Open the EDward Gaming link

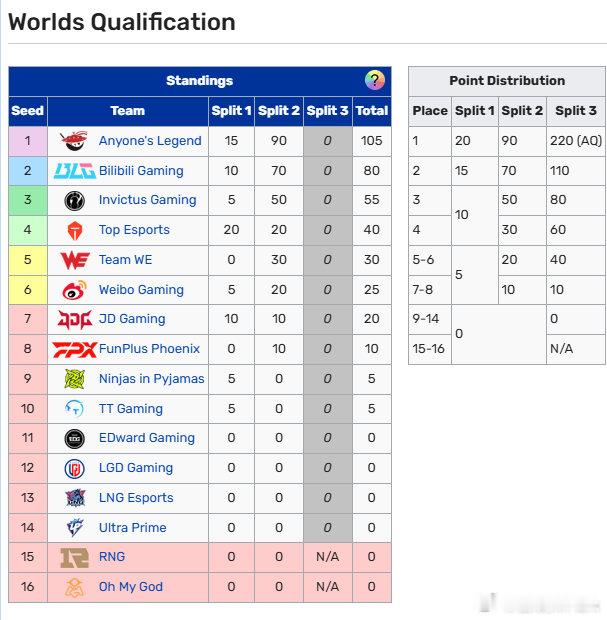click(x=147, y=438)
